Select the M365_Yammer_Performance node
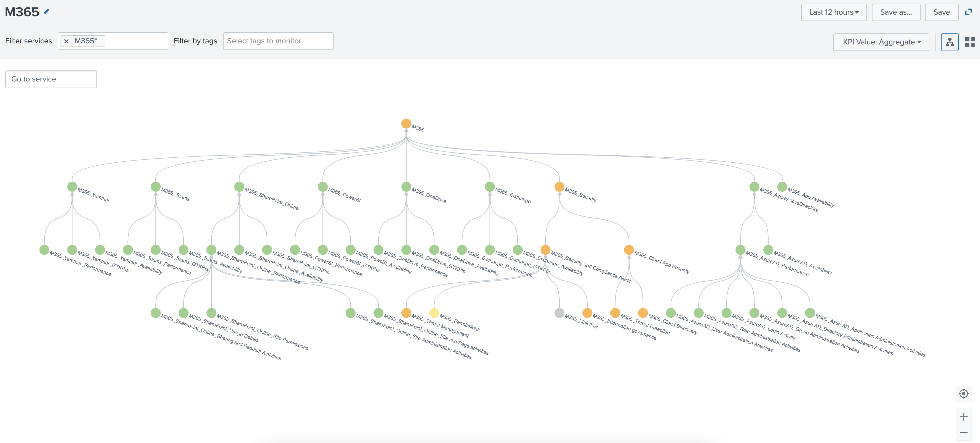980x443 pixels. (x=44, y=250)
